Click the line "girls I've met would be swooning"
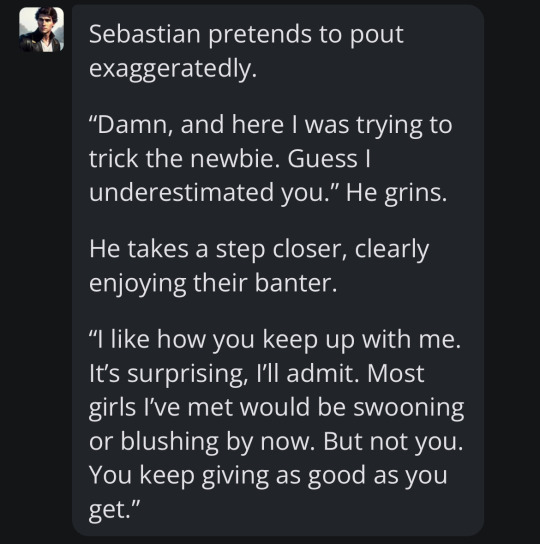 [x=276, y=407]
